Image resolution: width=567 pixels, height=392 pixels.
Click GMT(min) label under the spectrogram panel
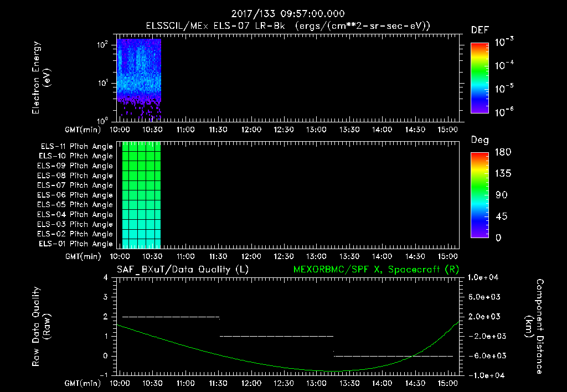(83, 130)
